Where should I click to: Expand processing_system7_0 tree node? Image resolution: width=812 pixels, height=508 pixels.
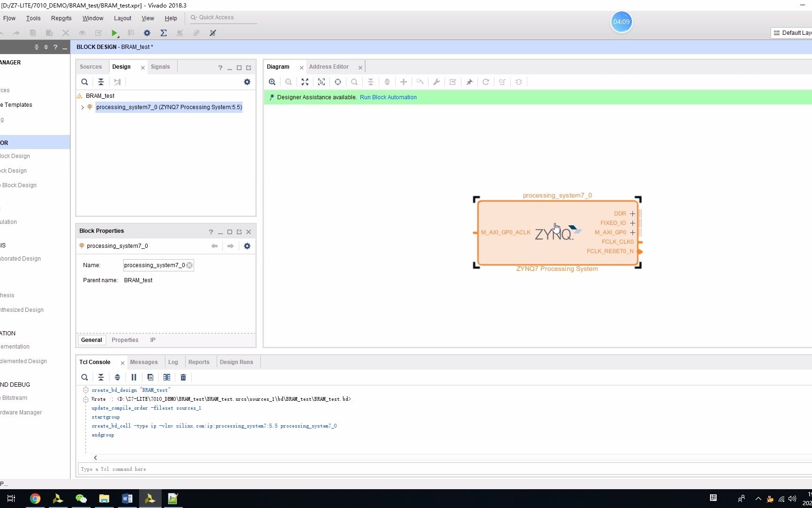point(83,107)
